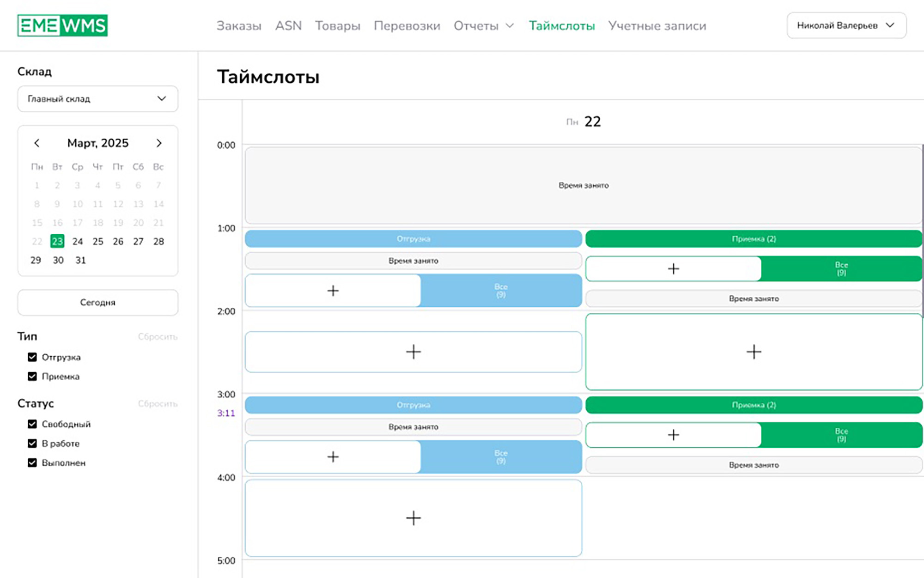Switch to the Перевозки tab
Image resolution: width=924 pixels, height=578 pixels.
click(x=407, y=26)
